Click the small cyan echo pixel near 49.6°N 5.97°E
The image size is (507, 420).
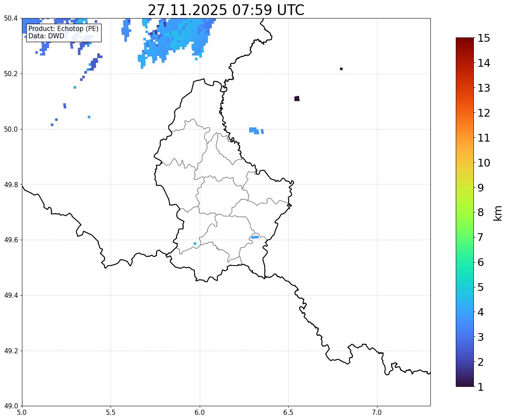click(x=195, y=244)
